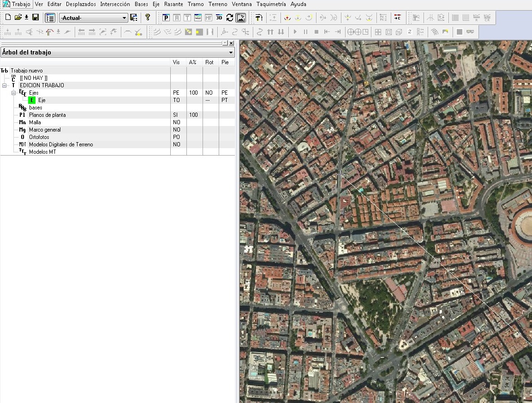Select Marco general tree item
532x403 pixels.
pyautogui.click(x=45, y=130)
